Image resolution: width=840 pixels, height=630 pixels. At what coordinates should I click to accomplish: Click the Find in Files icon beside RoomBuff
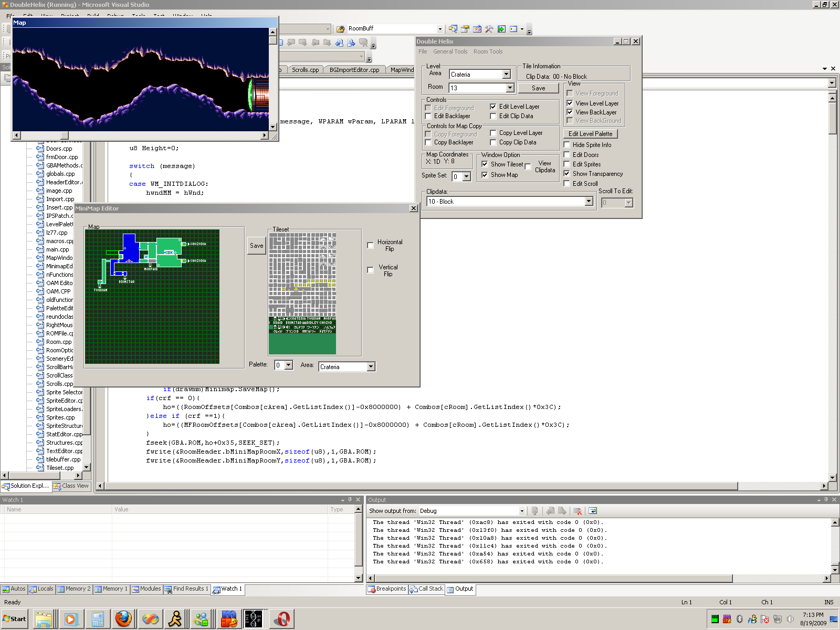pyautogui.click(x=340, y=29)
